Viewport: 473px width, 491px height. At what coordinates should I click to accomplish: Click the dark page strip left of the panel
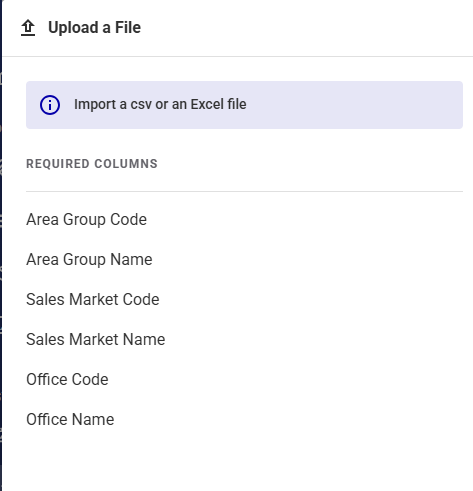1,245
